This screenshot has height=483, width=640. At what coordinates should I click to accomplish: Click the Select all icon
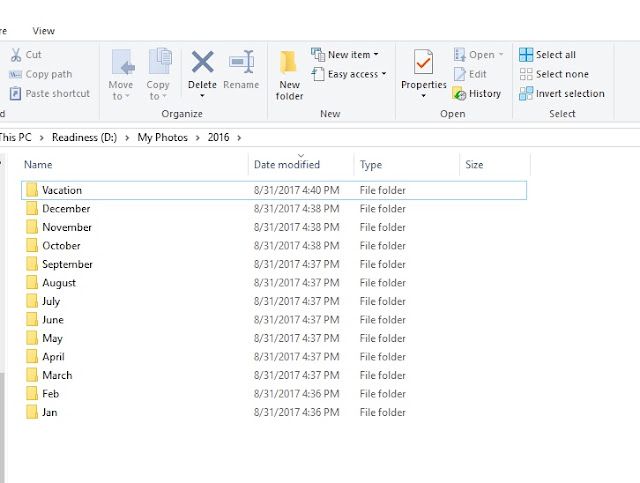pos(526,55)
